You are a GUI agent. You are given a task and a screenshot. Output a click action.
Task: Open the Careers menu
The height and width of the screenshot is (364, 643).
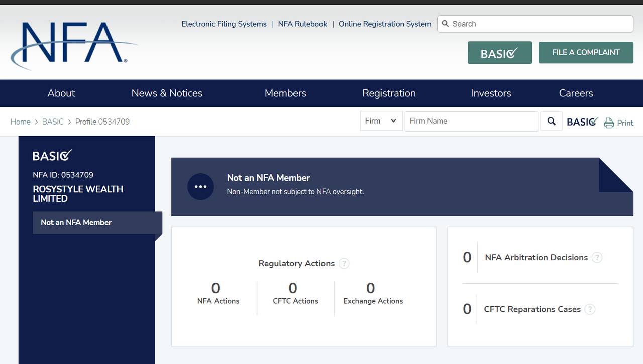coord(576,93)
